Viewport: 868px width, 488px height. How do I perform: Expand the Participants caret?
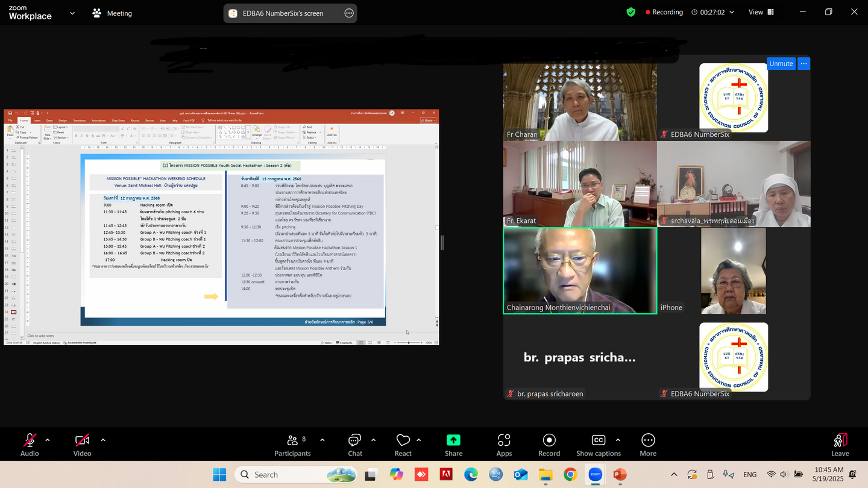pyautogui.click(x=322, y=440)
